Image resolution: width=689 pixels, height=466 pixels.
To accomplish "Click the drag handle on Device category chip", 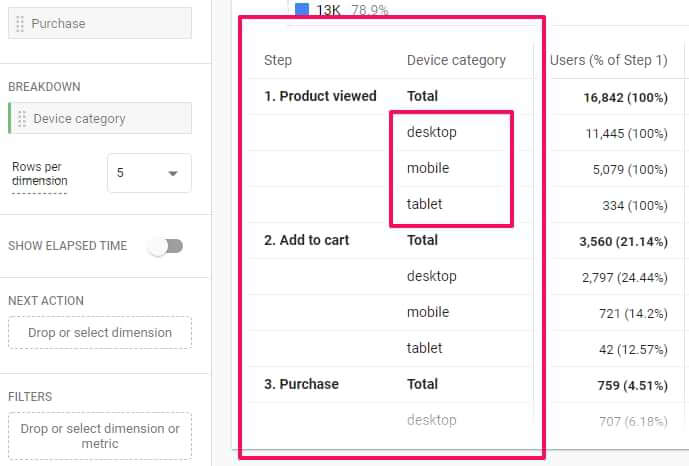I will [x=21, y=119].
